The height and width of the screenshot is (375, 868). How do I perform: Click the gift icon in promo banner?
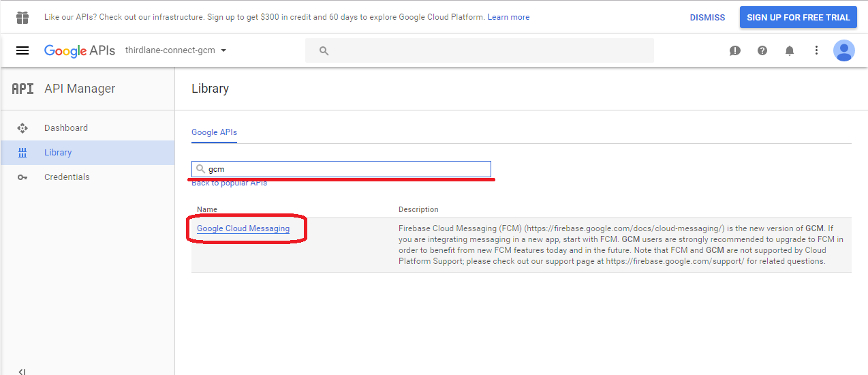click(22, 17)
